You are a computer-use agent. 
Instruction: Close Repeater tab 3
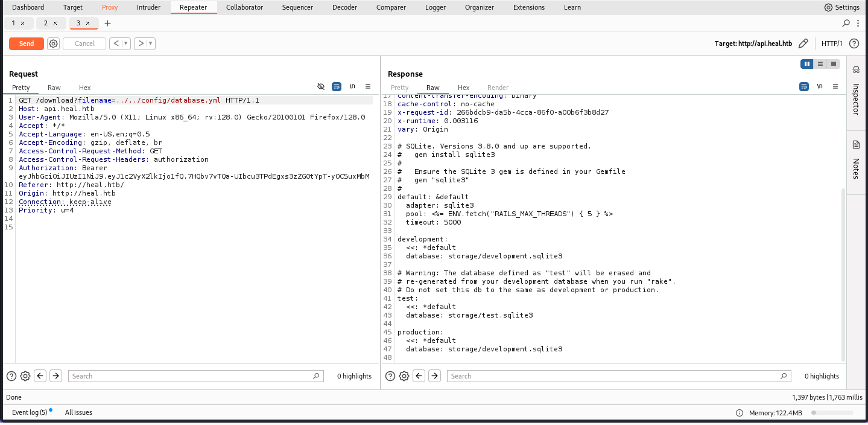[x=87, y=23]
